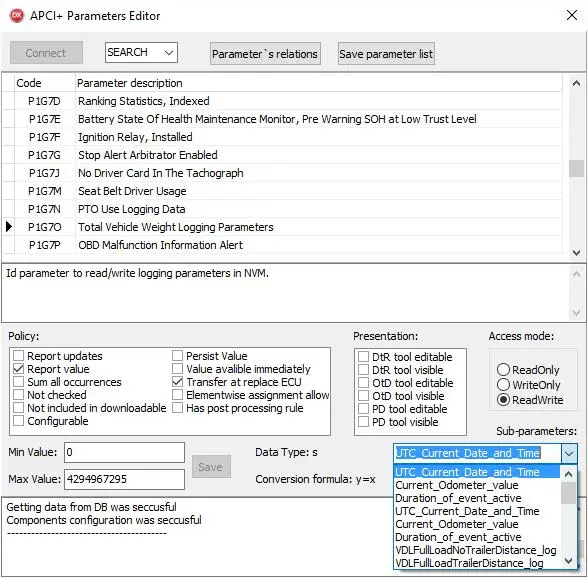Click the parameter list scroll-down arrow

[576, 253]
